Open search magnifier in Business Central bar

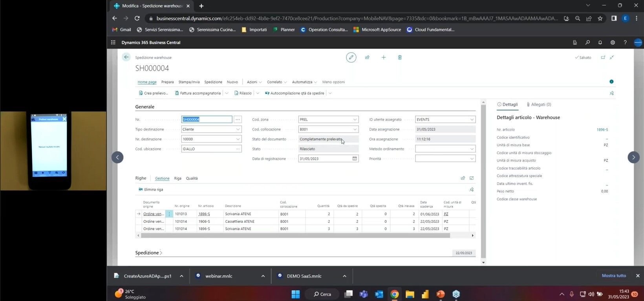[x=587, y=42]
